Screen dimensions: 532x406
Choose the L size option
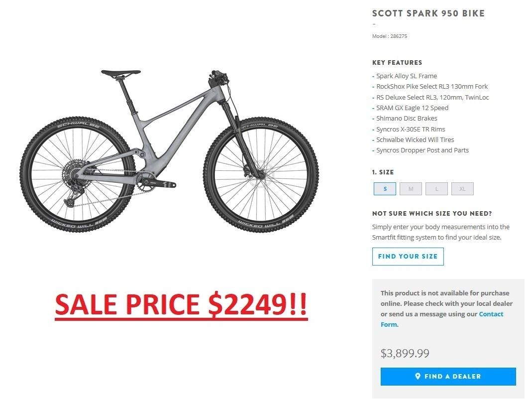(436, 189)
